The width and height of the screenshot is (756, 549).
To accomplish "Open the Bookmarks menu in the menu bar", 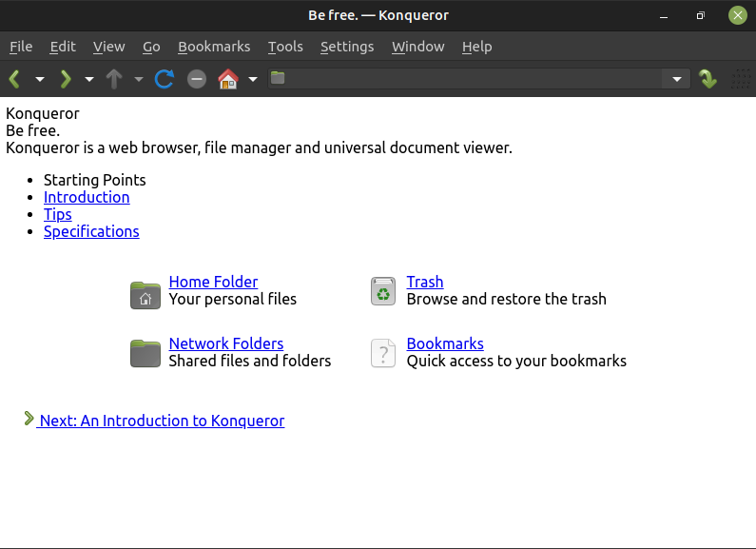I will point(214,47).
